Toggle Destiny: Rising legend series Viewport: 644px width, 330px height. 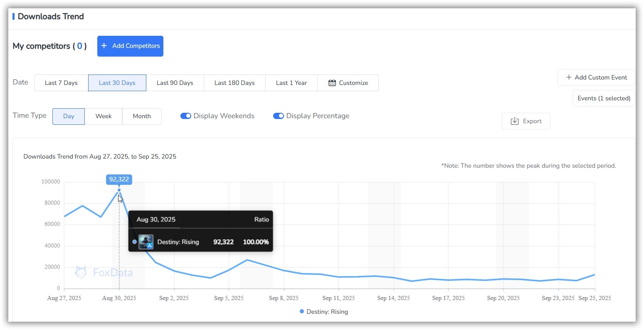(324, 312)
